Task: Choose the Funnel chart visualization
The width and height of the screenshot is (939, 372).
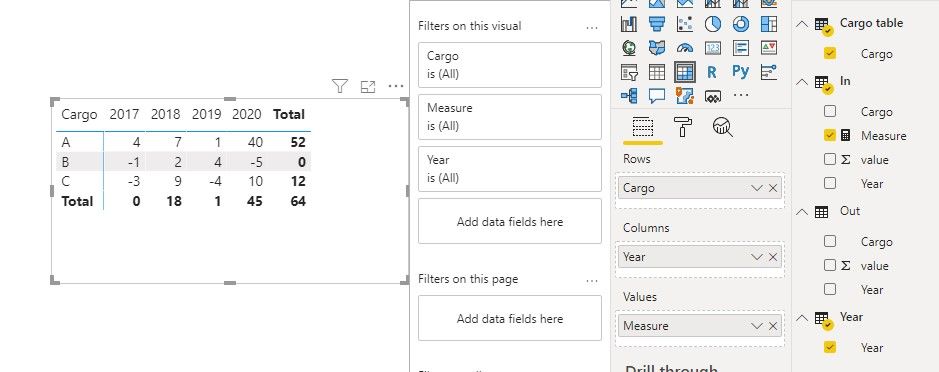Action: (657, 24)
